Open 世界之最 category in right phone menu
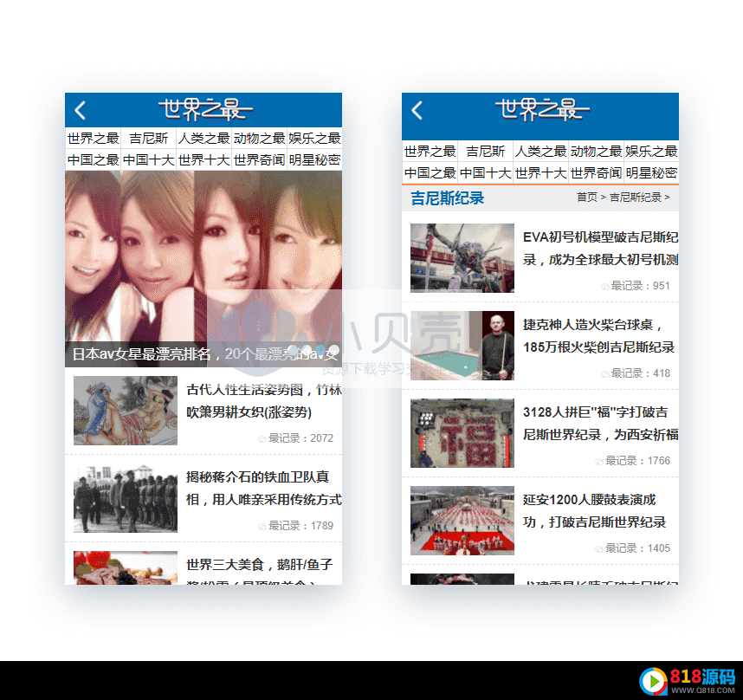This screenshot has width=743, height=700. coord(430,152)
